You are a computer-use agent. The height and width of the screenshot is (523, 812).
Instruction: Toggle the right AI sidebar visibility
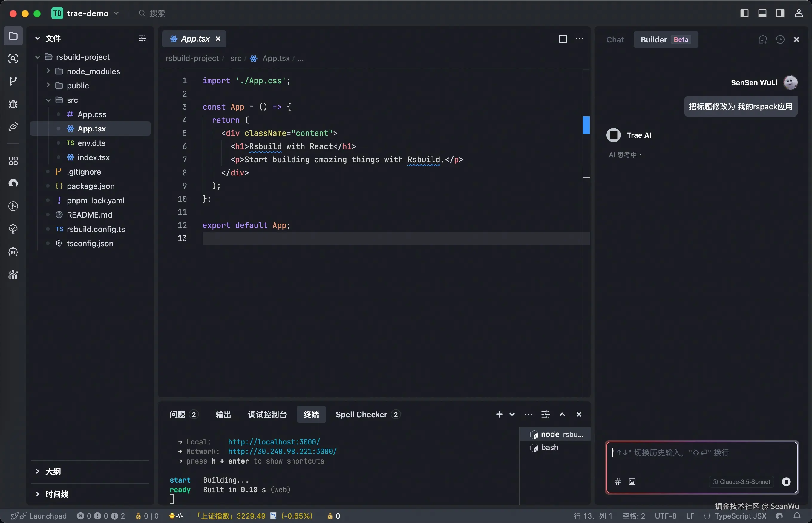(x=780, y=13)
